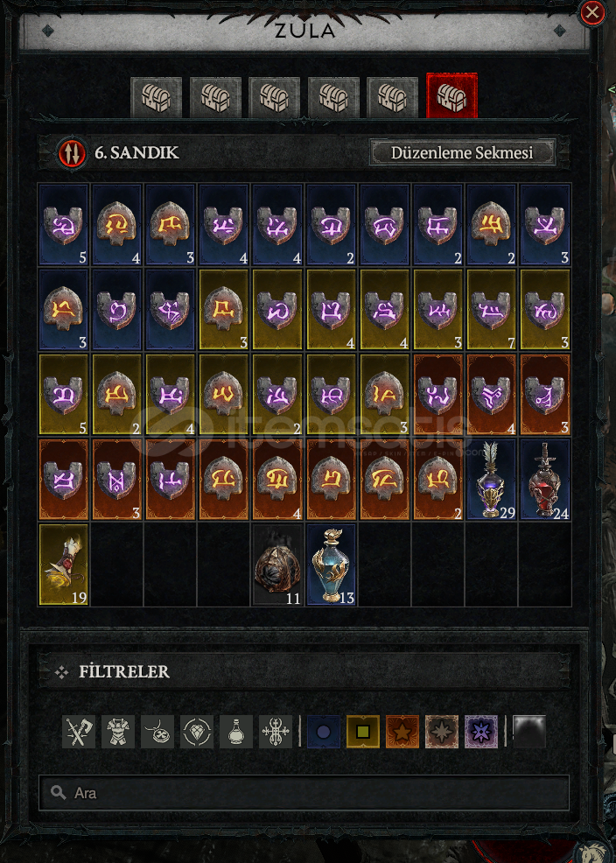The image size is (616, 863).
Task: Select the gem filter icon
Action: tap(197, 732)
